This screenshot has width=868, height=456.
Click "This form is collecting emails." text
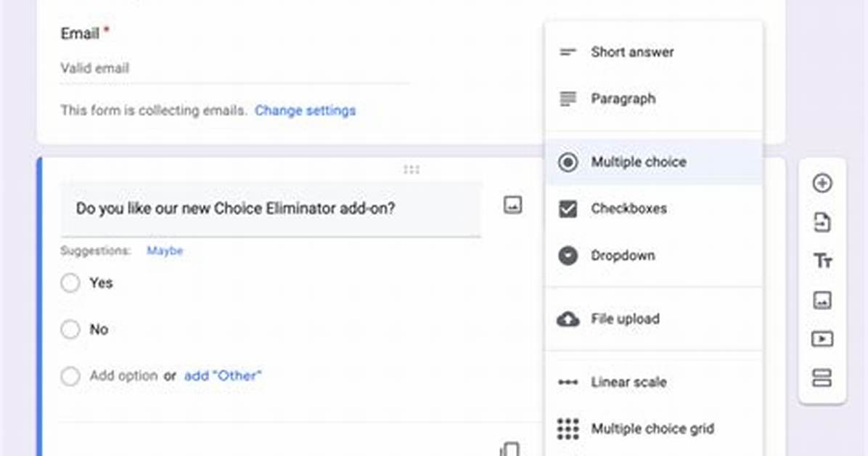[154, 110]
